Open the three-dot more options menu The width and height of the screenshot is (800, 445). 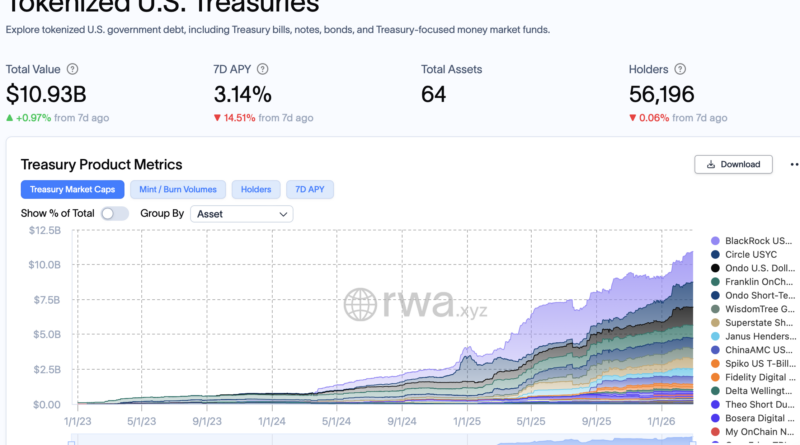coord(794,164)
